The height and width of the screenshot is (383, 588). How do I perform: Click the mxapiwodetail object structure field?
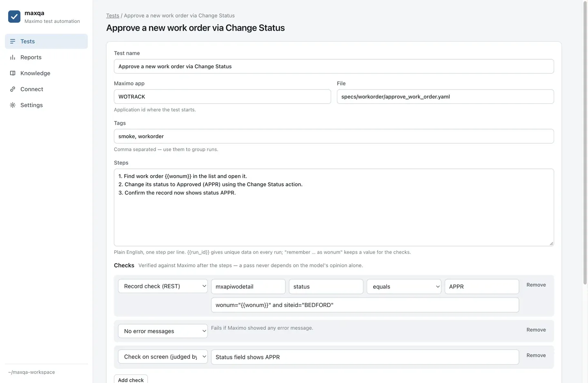(248, 287)
